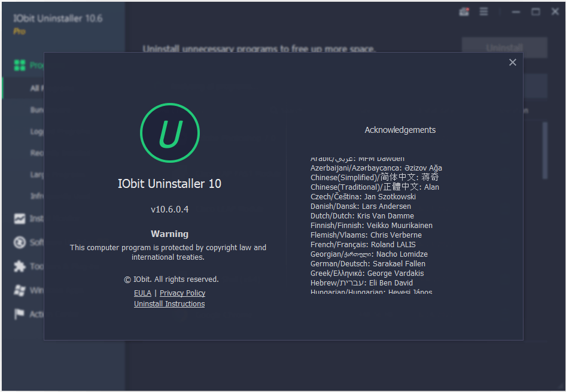Open the Privacy Policy link

[182, 293]
